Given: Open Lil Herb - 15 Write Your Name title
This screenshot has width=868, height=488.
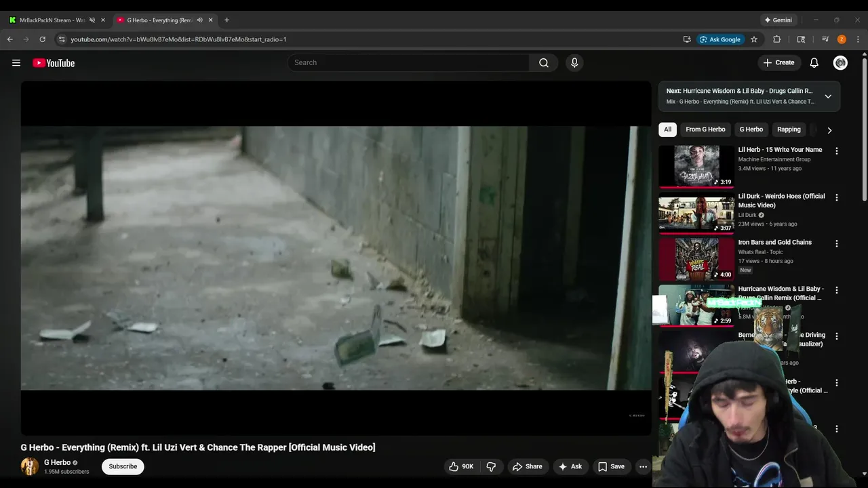Looking at the screenshot, I should coord(780,150).
